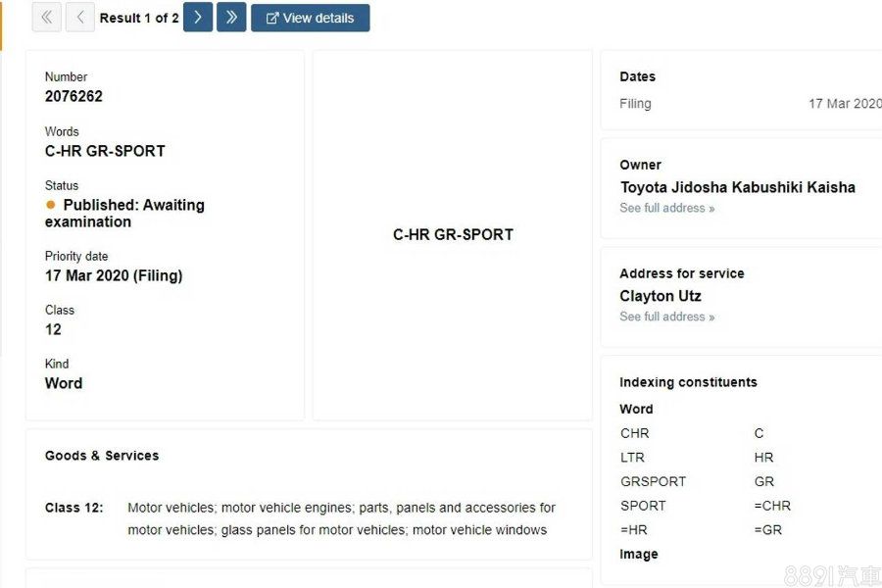The height and width of the screenshot is (588, 882).
Task: Select the Motor vehicles goods description text
Action: point(341,518)
